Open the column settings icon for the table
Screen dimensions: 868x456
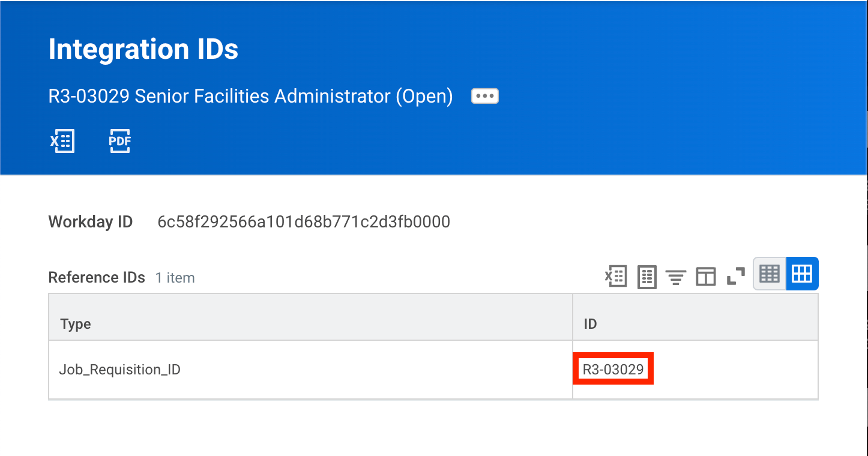(x=705, y=276)
